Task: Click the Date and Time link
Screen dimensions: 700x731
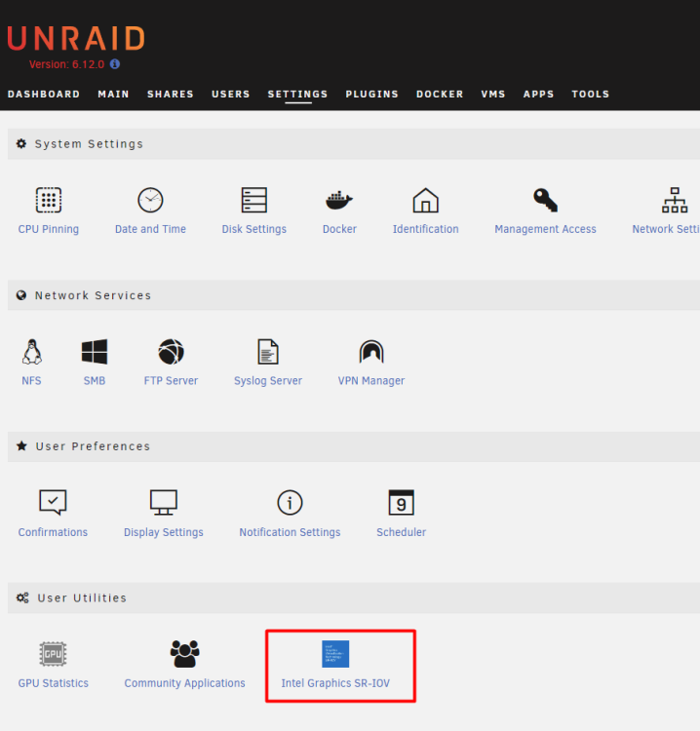Action: pyautogui.click(x=150, y=229)
